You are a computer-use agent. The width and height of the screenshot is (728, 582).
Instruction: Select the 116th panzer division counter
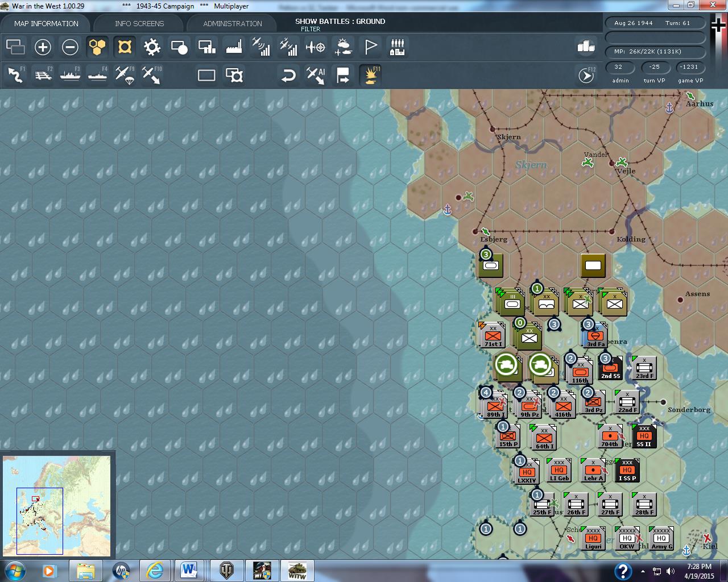coord(580,372)
